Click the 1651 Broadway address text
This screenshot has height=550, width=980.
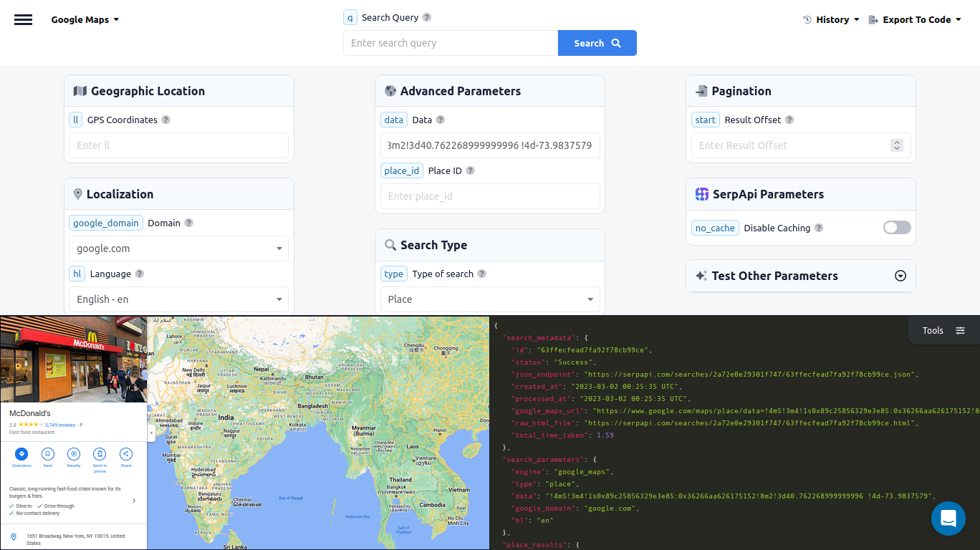click(x=75, y=539)
